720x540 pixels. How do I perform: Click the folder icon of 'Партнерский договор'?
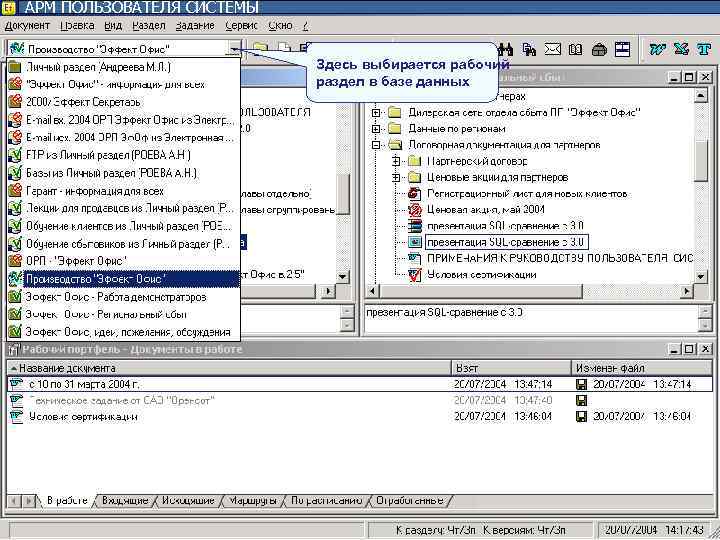tap(414, 161)
